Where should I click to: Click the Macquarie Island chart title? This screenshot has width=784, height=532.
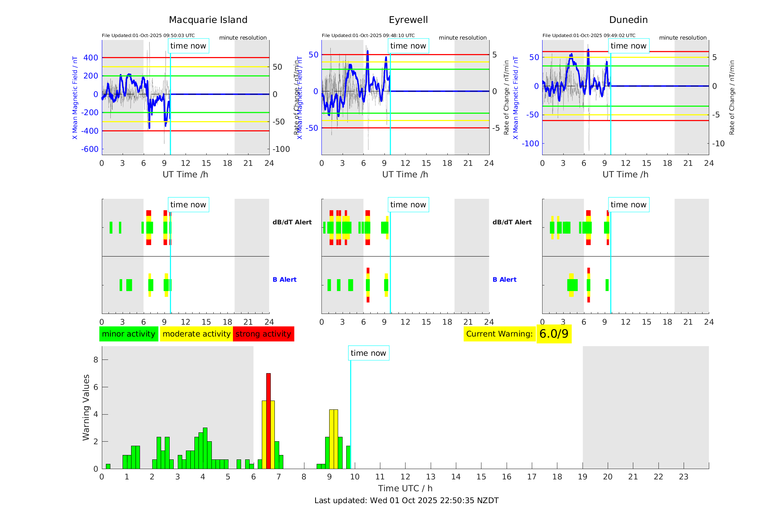pos(208,20)
